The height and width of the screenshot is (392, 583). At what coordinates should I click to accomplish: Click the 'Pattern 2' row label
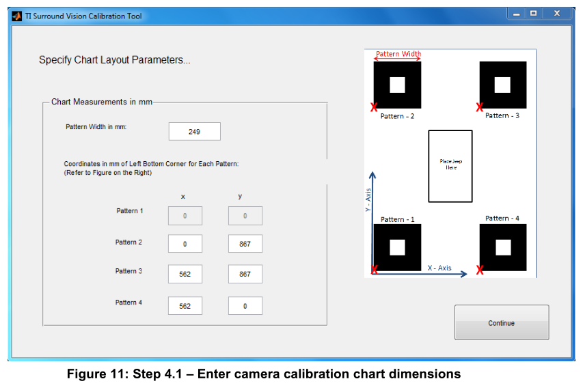click(128, 242)
